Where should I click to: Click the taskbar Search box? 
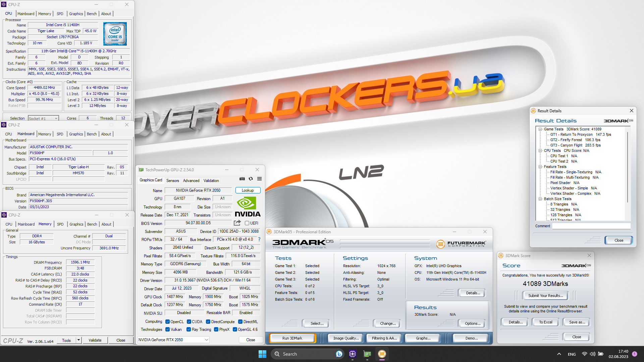pos(307,354)
